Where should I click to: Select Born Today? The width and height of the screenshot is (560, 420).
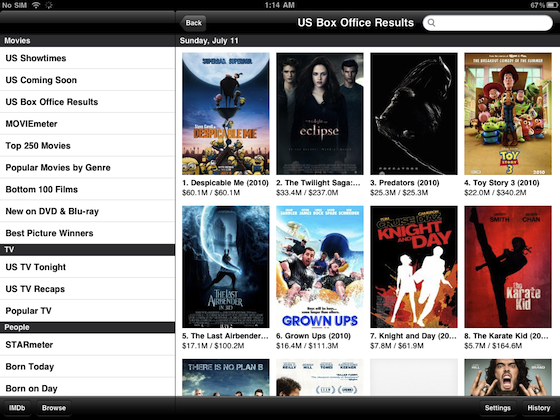88,366
